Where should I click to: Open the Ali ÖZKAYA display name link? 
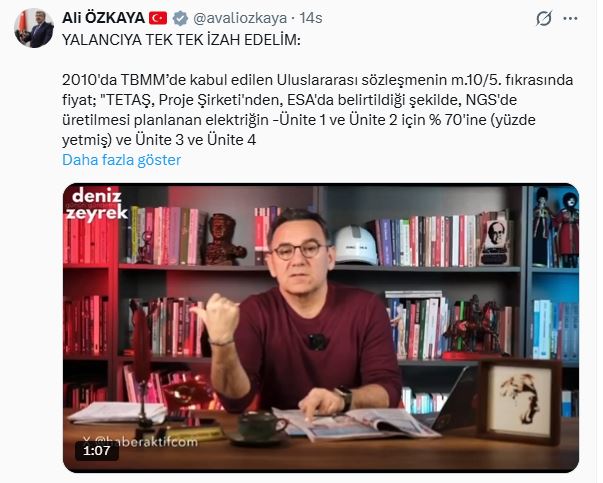(103, 18)
